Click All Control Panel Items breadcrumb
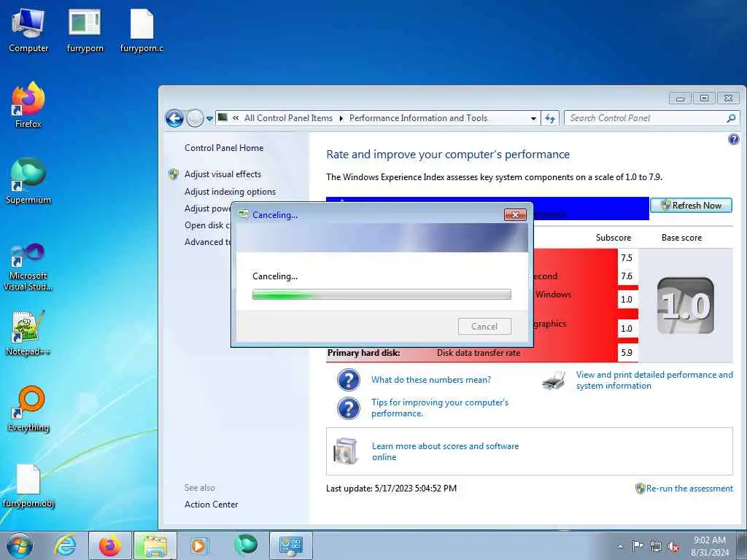The width and height of the screenshot is (747, 560). [x=288, y=118]
